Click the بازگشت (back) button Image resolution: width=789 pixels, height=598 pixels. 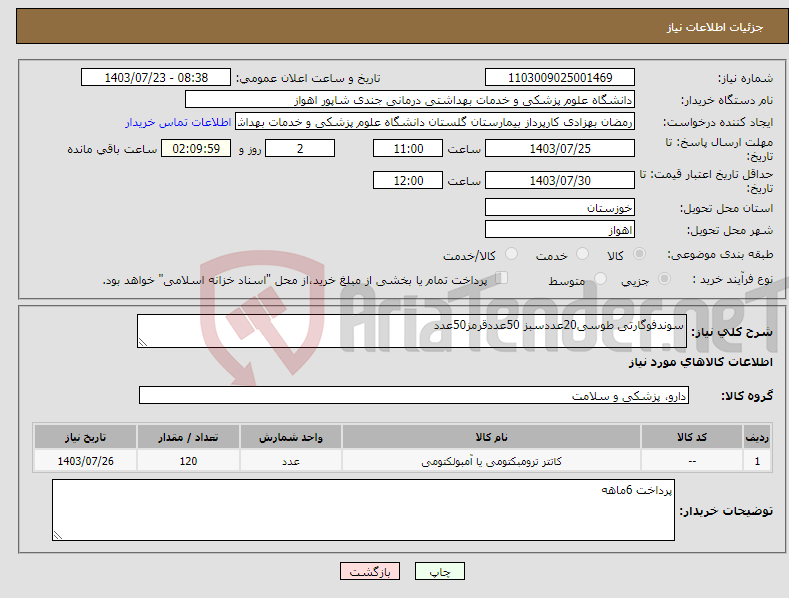tap(370, 571)
